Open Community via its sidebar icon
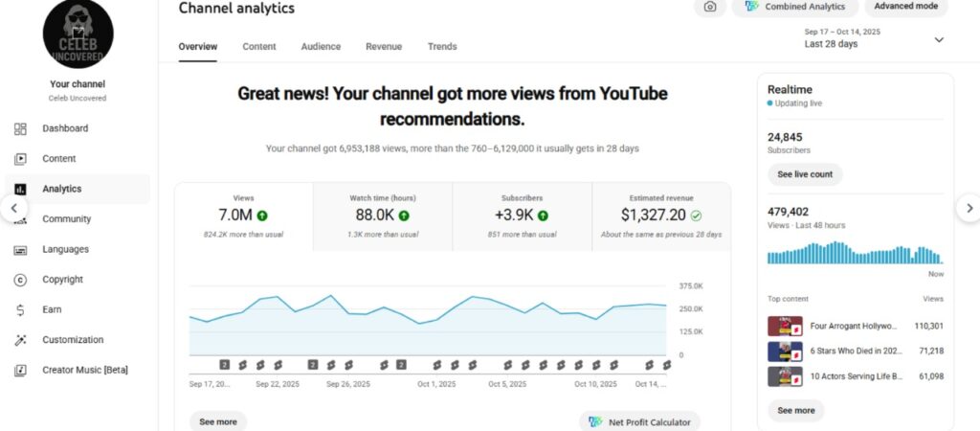This screenshot has width=980, height=431. coord(20,219)
